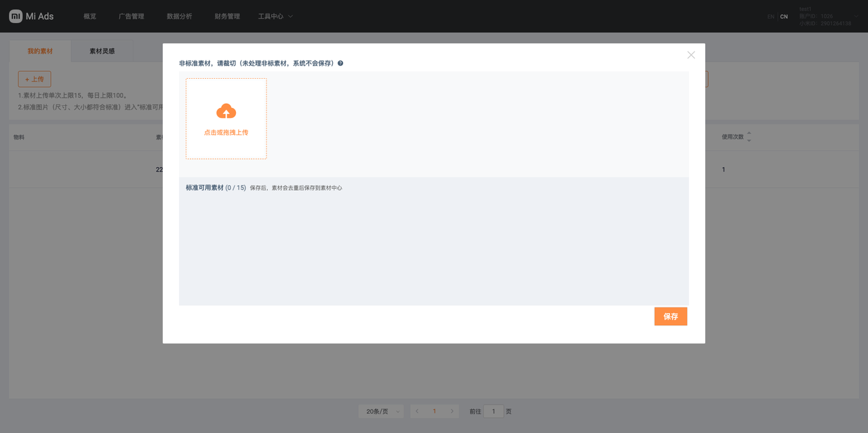Screen dimensions: 868x433
Task: Click the orange 保存 button
Action: [671, 316]
